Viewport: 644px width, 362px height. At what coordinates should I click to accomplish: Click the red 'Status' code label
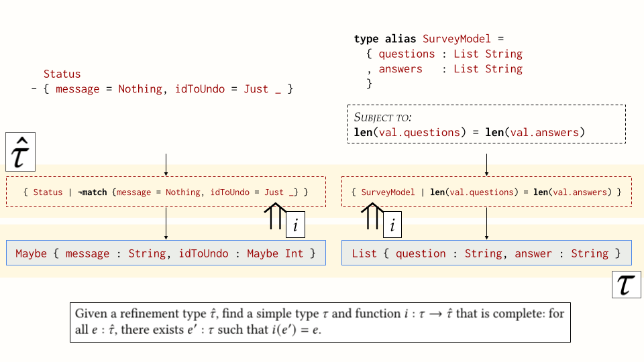point(62,74)
